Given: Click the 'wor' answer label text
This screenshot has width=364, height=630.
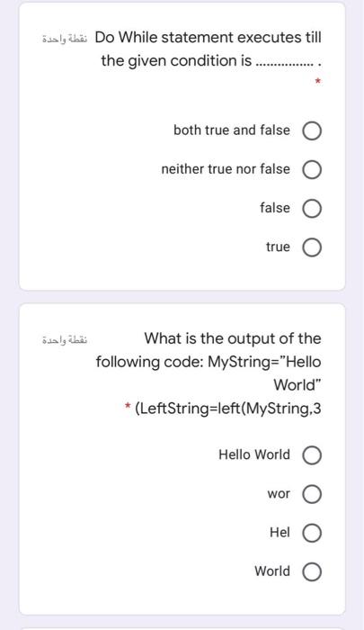Looking at the screenshot, I should [279, 494].
